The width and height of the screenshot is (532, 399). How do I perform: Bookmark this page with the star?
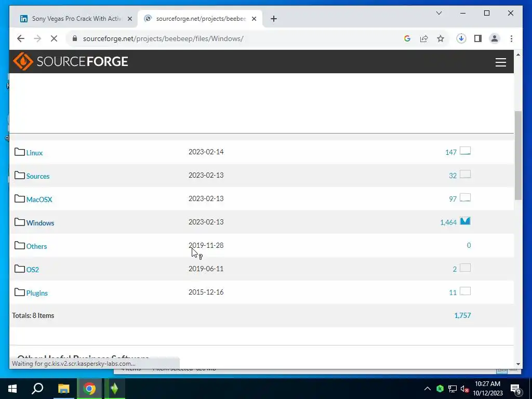[x=441, y=38]
